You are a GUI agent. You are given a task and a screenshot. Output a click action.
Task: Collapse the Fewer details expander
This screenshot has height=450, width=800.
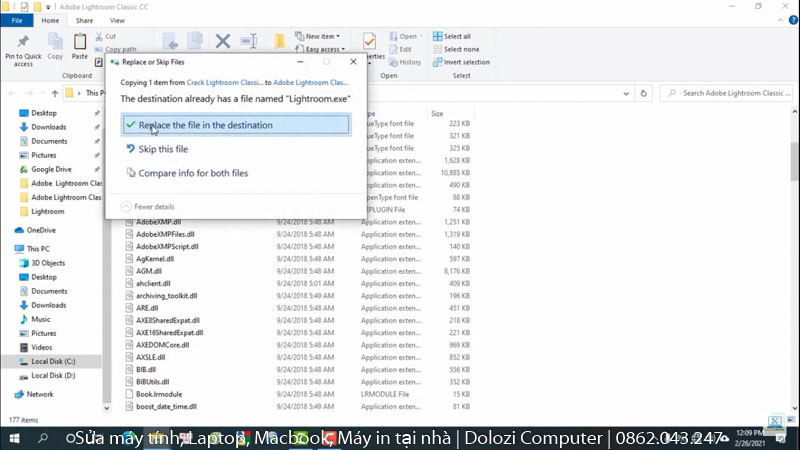(149, 206)
